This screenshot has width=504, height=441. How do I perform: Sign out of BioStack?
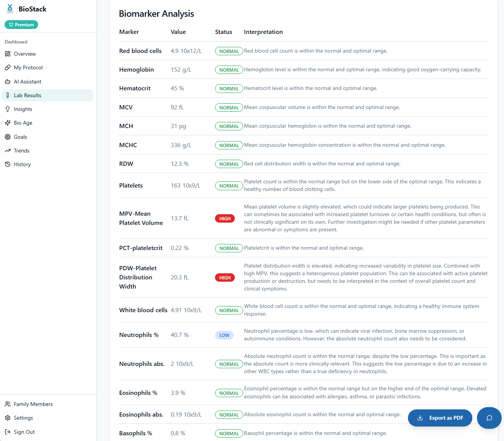tap(24, 431)
